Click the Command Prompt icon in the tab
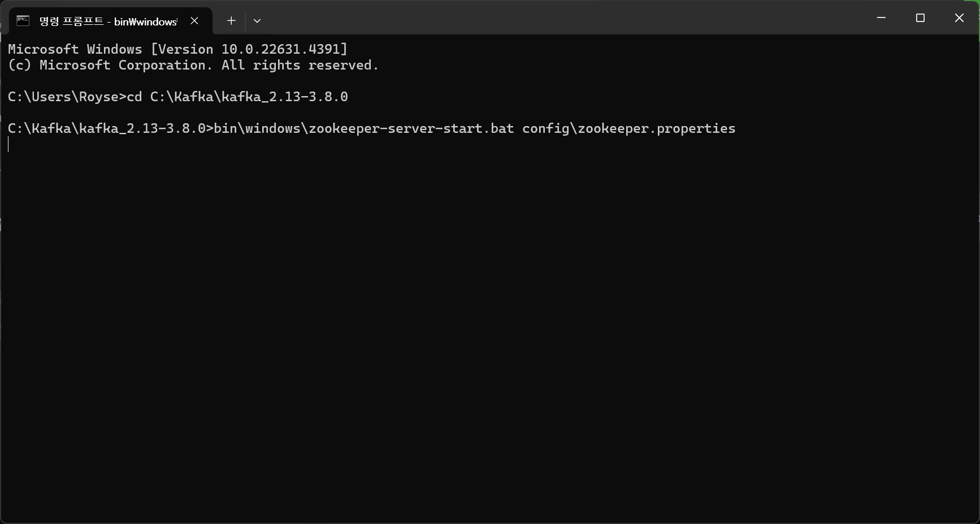980x524 pixels. coord(23,21)
